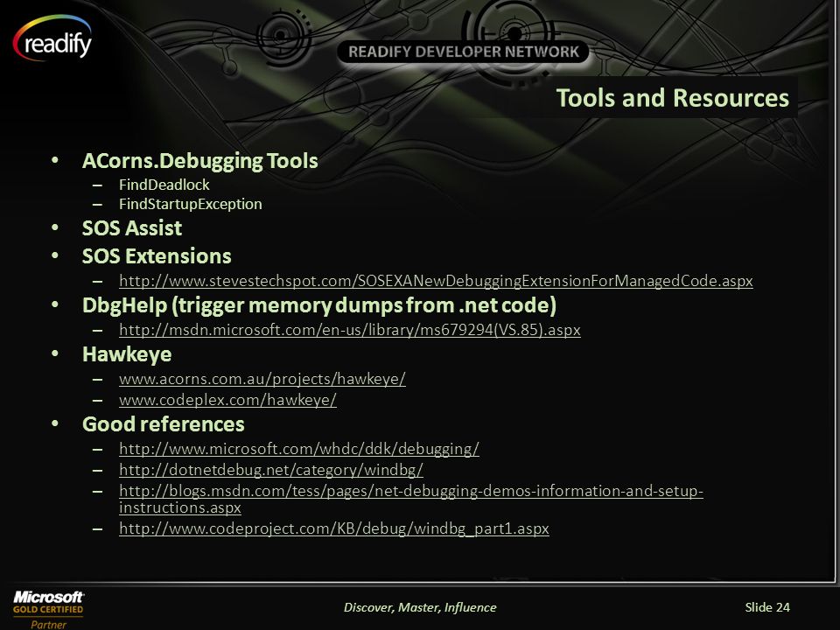Image resolution: width=840 pixels, height=630 pixels.
Task: Open the blogs.msdn.com/tess debugging demos link
Action: pos(411,499)
